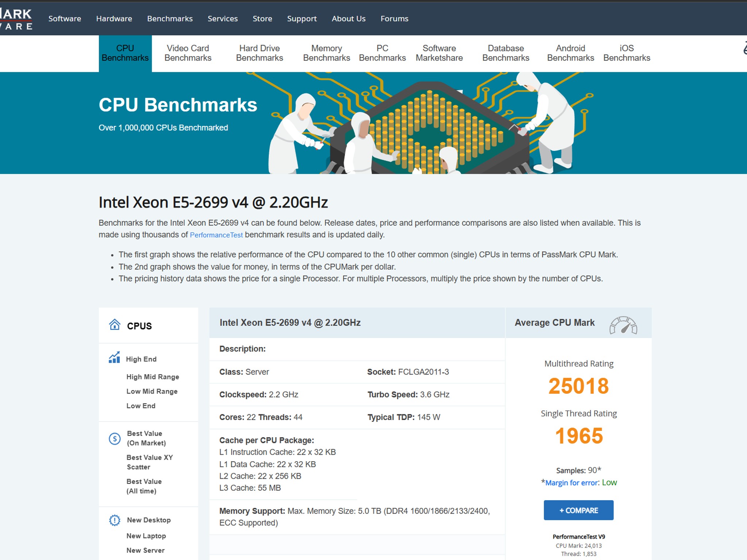Click the page title Intel Xeon E5-2699 v4
Screen dimensions: 747x560
213,202
